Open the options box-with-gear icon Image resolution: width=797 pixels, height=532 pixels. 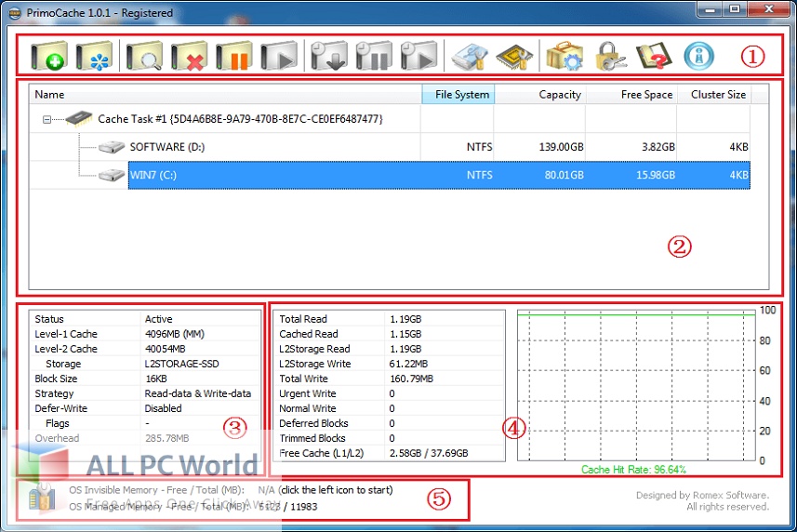pos(564,56)
